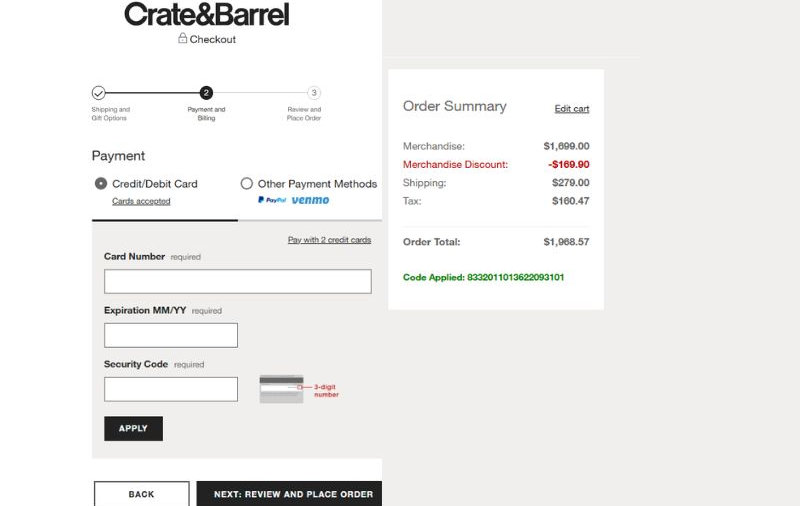Click Edit cart in Order Summary

[x=572, y=109]
